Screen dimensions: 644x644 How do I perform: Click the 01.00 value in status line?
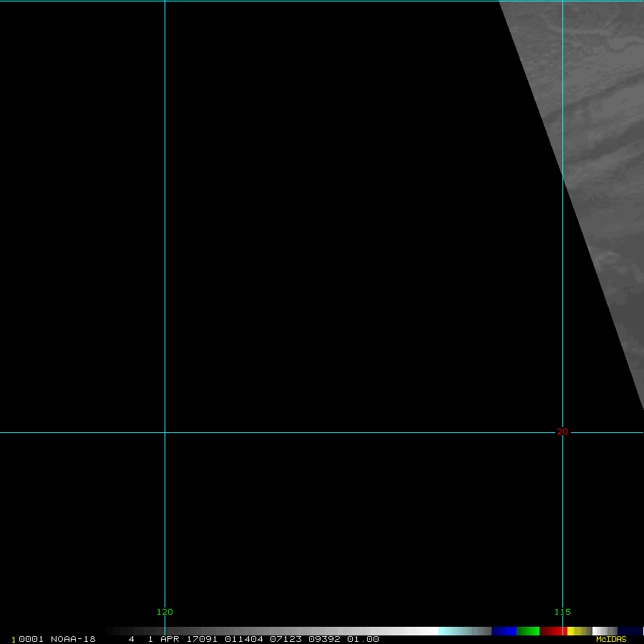coord(363,639)
